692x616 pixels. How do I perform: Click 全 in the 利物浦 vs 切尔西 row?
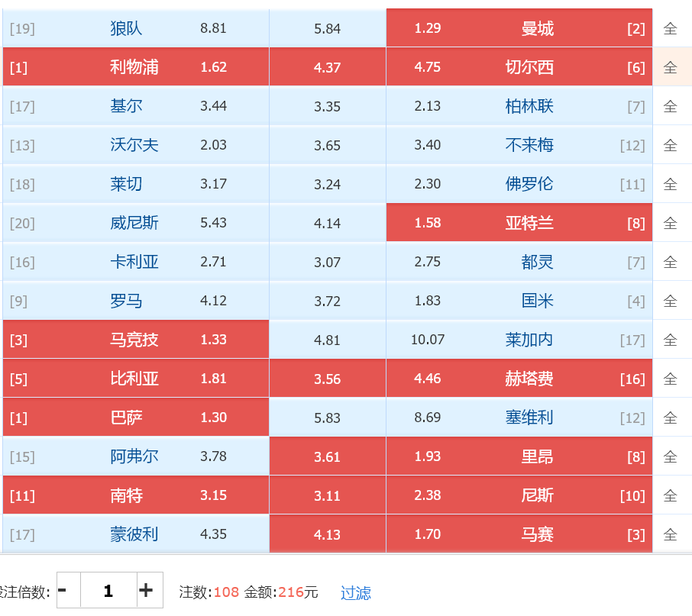pos(670,67)
